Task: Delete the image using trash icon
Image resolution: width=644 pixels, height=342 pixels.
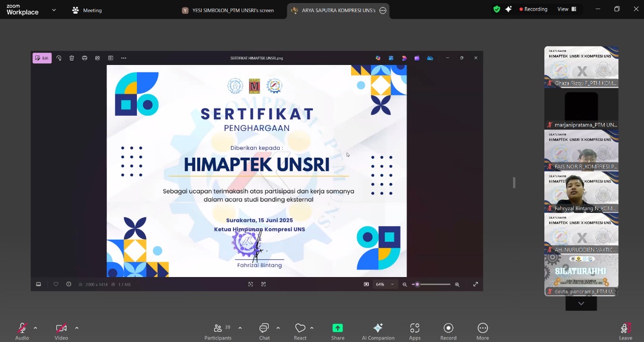Action: (71, 58)
